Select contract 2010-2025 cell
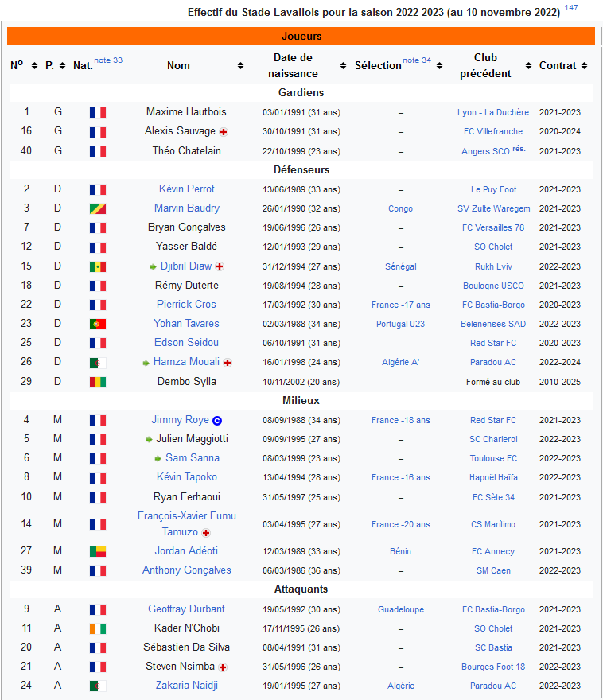Viewport: 603px width, 700px height. pos(560,382)
